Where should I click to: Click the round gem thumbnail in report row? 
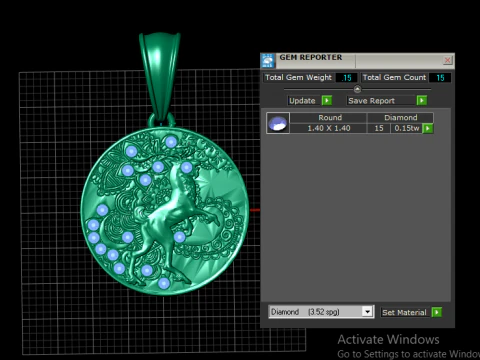click(x=278, y=123)
